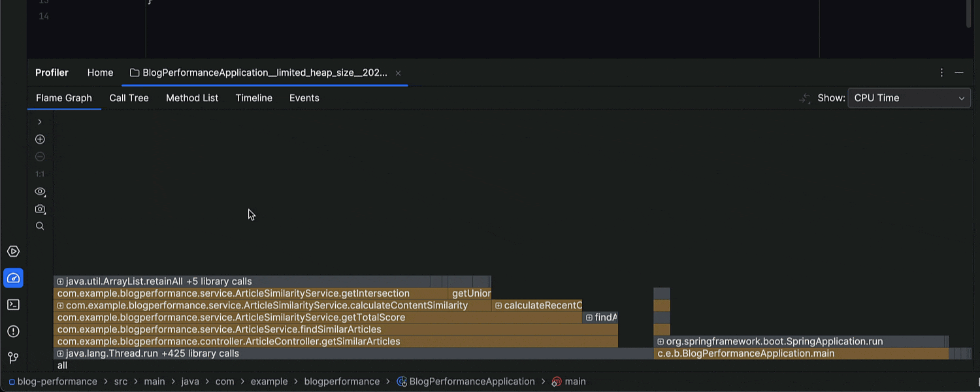Open the Services tool window
The image size is (980, 392).
[13, 251]
